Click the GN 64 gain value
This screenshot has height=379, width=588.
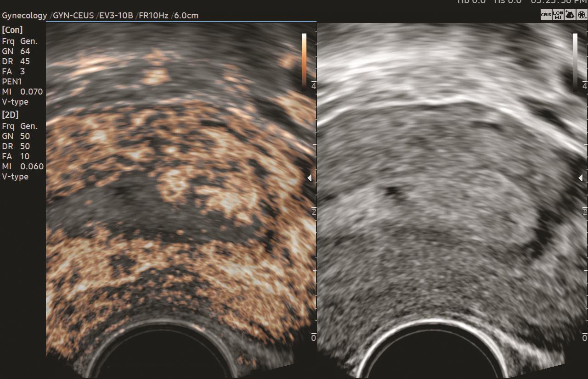pyautogui.click(x=16, y=51)
